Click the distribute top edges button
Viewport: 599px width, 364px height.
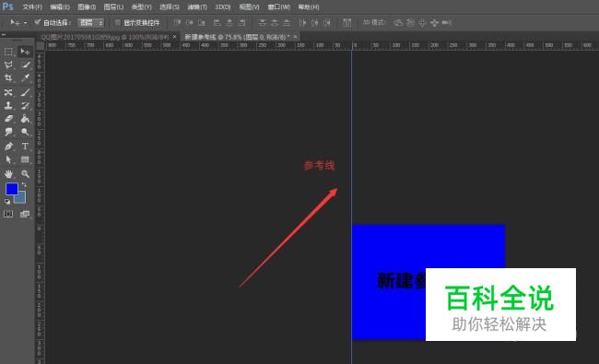click(262, 23)
